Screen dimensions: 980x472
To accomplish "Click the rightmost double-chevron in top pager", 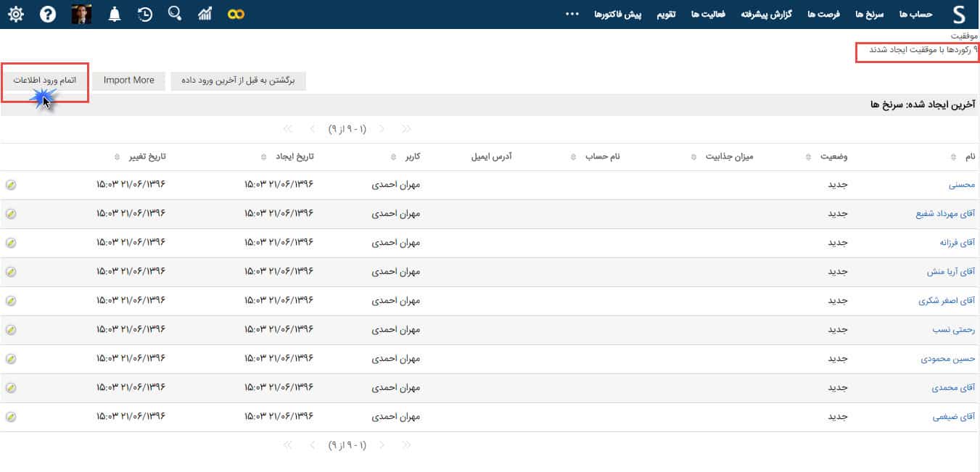I will tap(406, 129).
